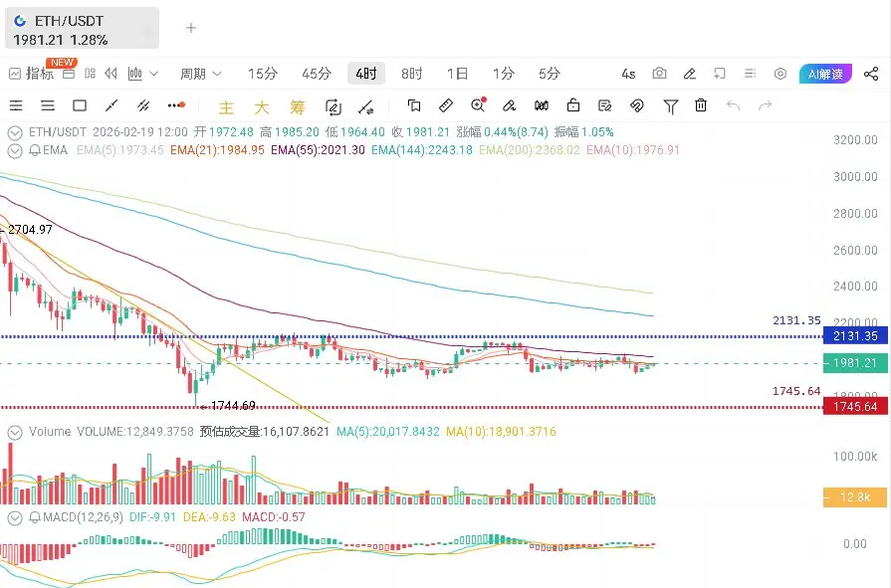
Task: Click the 大 indicator button
Action: (x=262, y=106)
